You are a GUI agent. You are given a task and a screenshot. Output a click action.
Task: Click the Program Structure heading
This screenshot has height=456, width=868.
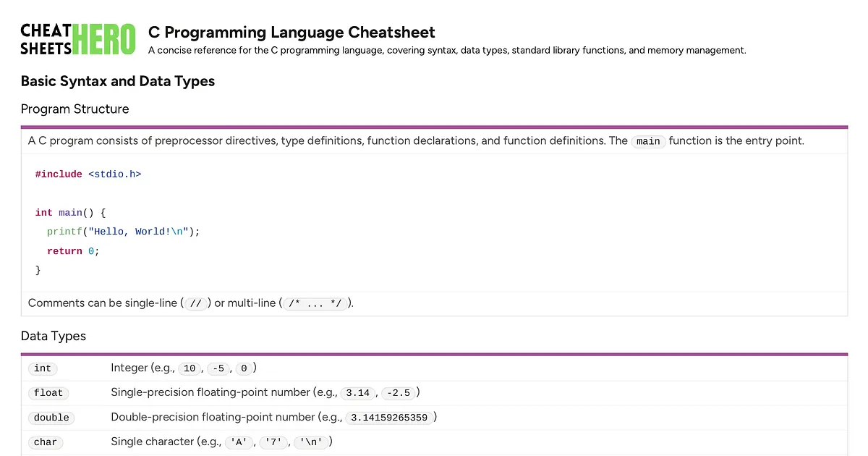tap(75, 109)
